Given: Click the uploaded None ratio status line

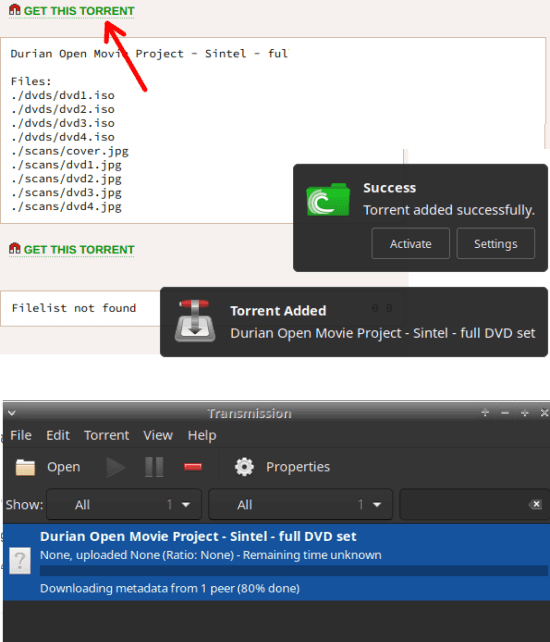Looking at the screenshot, I should click(210, 555).
